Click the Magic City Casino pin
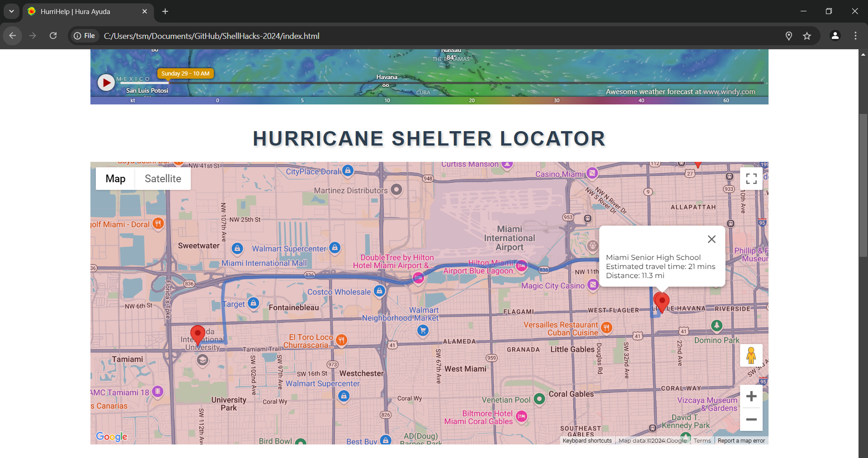868x458 pixels. click(593, 284)
